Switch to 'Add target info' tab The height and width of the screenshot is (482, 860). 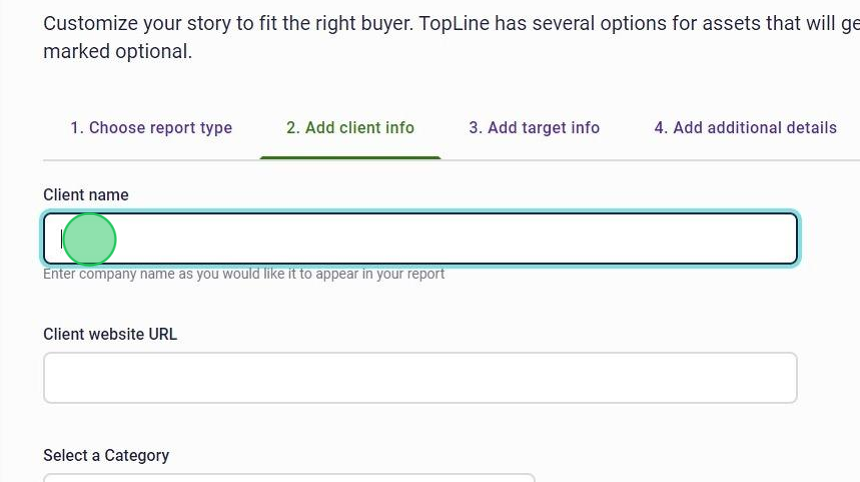point(534,128)
